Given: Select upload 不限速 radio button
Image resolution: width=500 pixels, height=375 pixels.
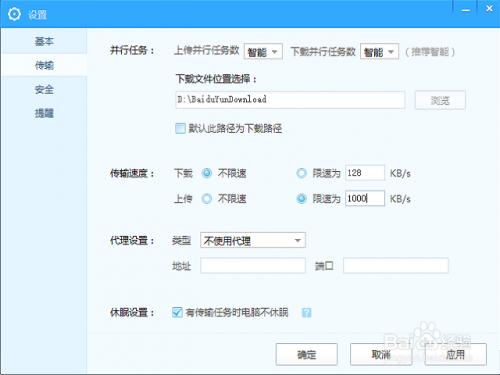Looking at the screenshot, I should pyautogui.click(x=207, y=199).
